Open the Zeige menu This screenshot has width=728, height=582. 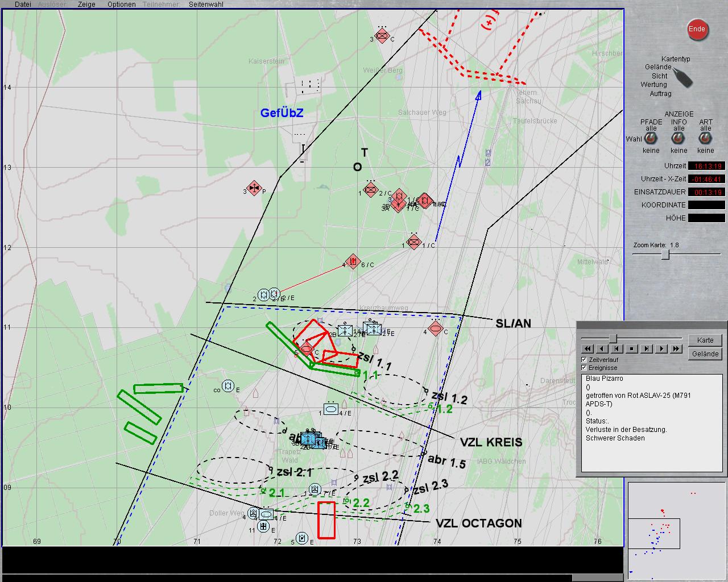86,5
